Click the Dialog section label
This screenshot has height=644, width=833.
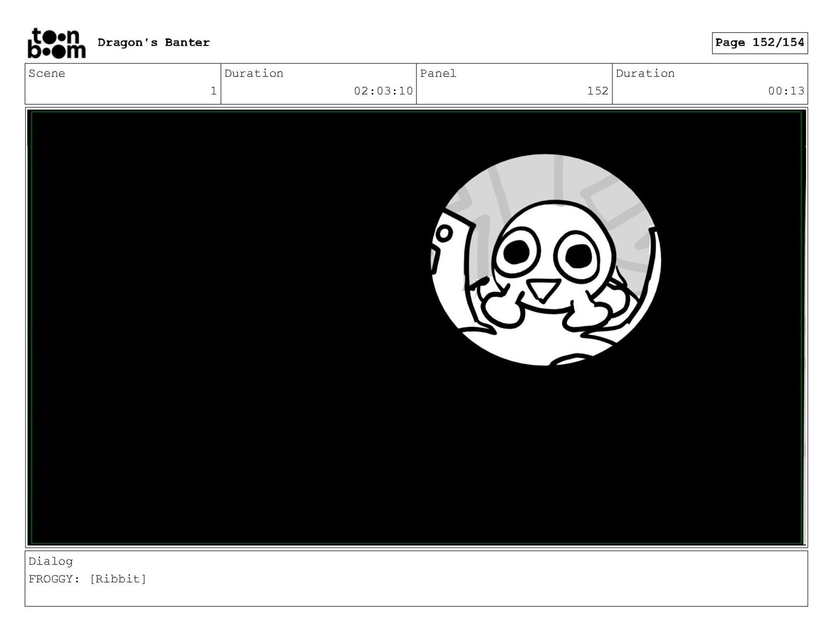coord(50,561)
